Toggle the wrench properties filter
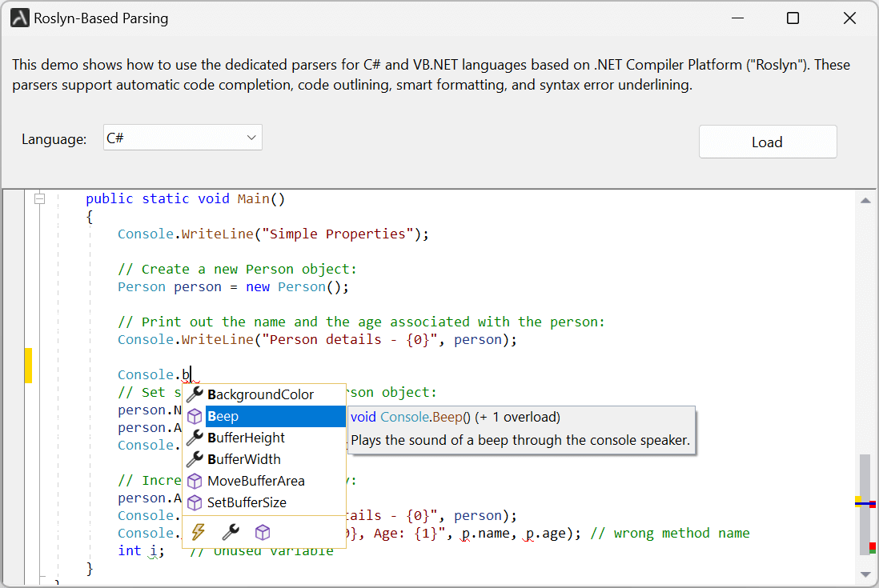Viewport: 879px width, 588px height. pyautogui.click(x=231, y=532)
